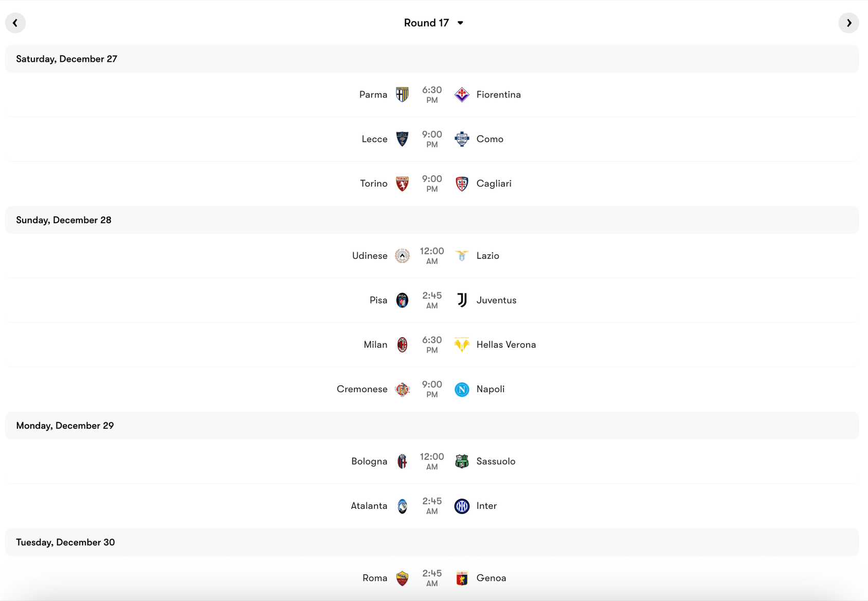Image resolution: width=868 pixels, height=601 pixels.
Task: Click the Parma club crest icon
Action: click(x=402, y=94)
